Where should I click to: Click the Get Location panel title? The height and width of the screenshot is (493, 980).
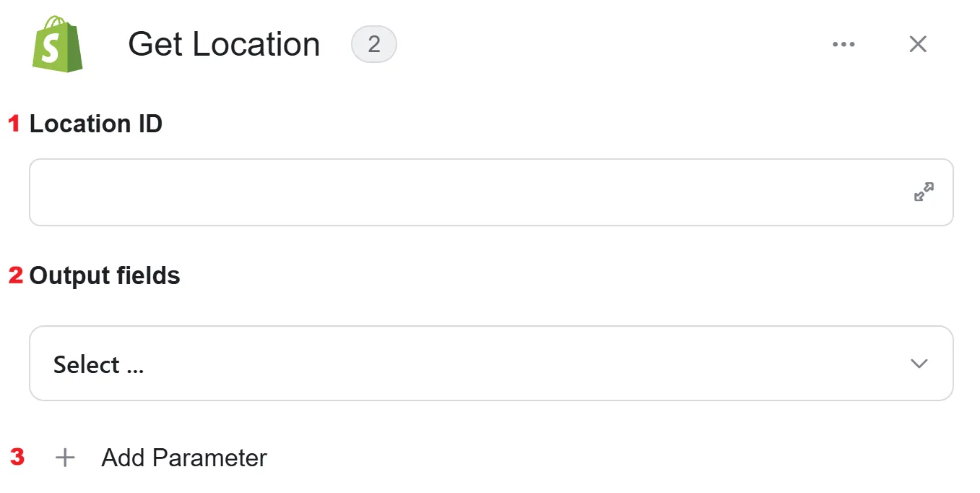pyautogui.click(x=224, y=44)
